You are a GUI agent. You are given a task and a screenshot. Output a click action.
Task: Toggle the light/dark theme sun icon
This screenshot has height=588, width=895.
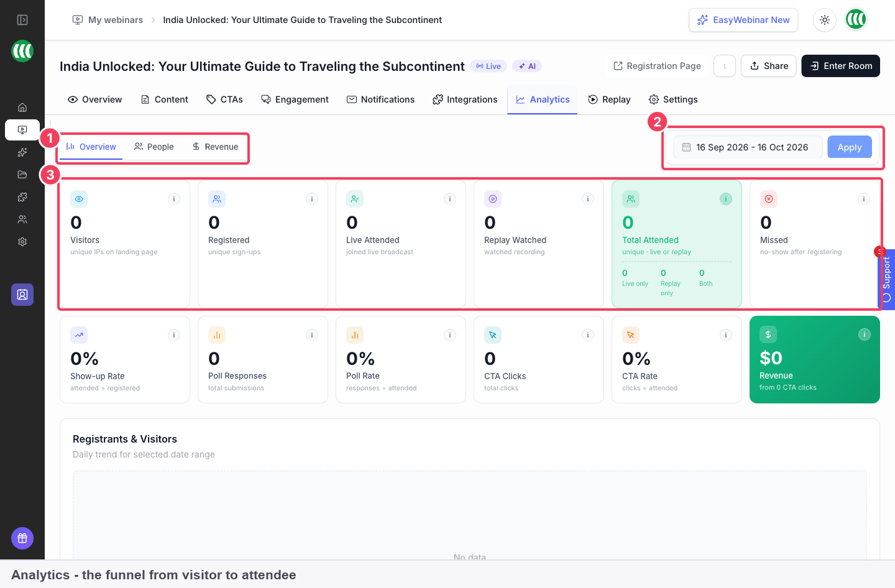[825, 20]
